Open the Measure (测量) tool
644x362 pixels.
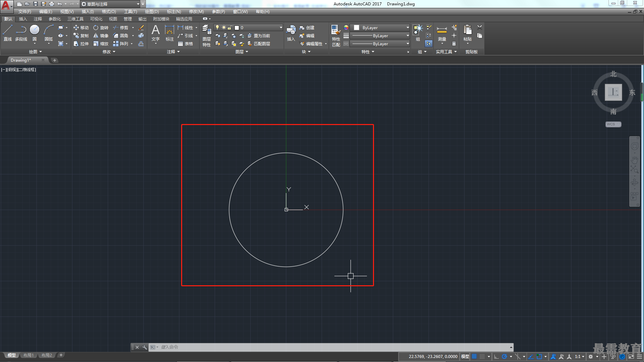[442, 33]
